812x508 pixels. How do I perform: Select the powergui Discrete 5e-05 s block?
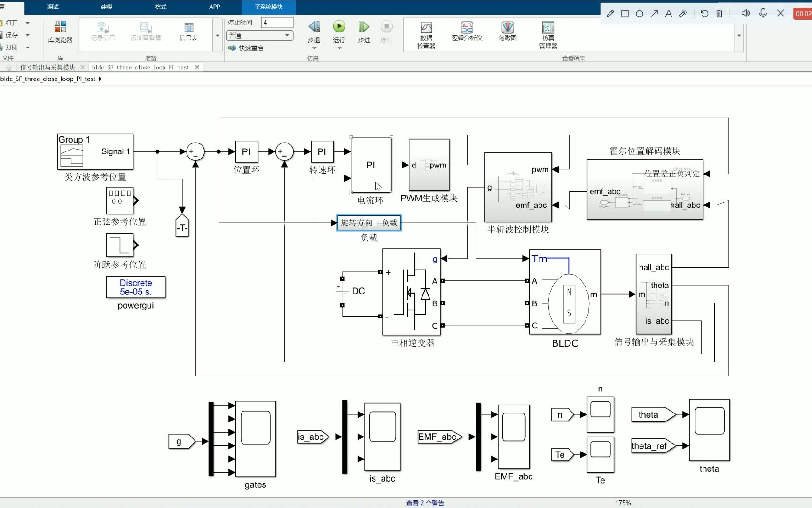click(x=136, y=287)
